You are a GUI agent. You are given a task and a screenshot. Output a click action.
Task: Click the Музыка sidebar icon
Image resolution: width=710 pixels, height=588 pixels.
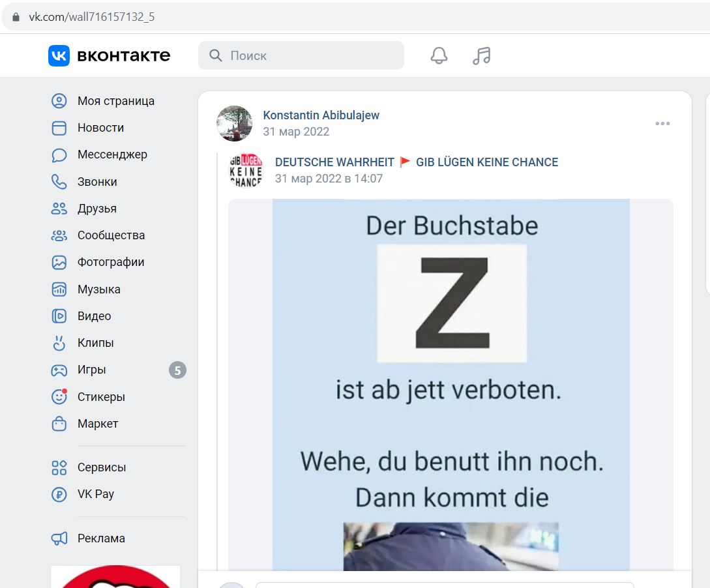(59, 289)
